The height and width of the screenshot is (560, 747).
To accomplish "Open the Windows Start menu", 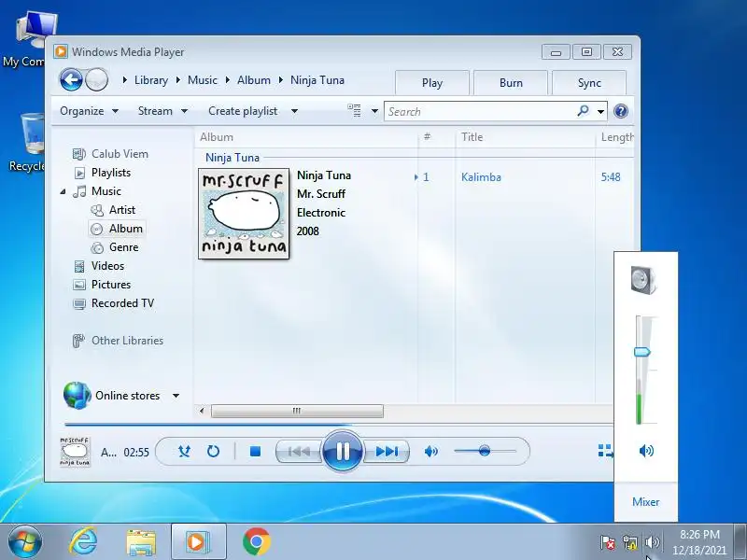I will coord(24,542).
